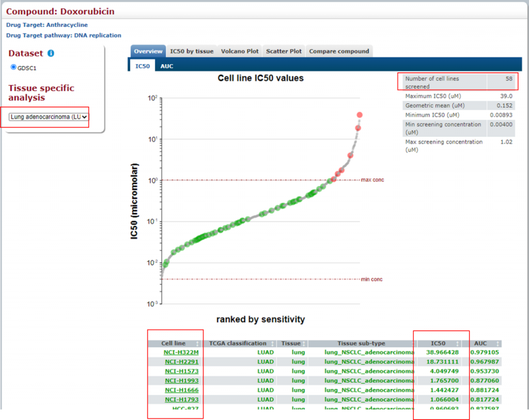Go to the Scatter Plot tab
Image resolution: width=529 pixels, height=420 pixels.
pyautogui.click(x=284, y=51)
